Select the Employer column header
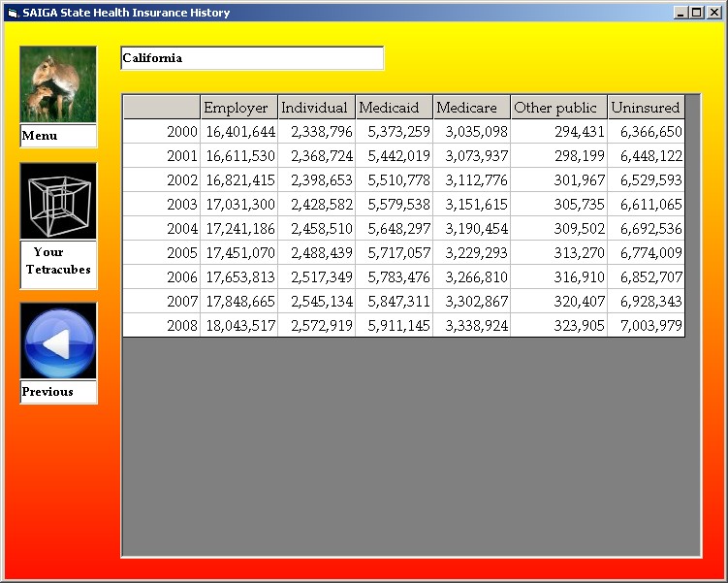The height and width of the screenshot is (583, 728). pos(238,108)
